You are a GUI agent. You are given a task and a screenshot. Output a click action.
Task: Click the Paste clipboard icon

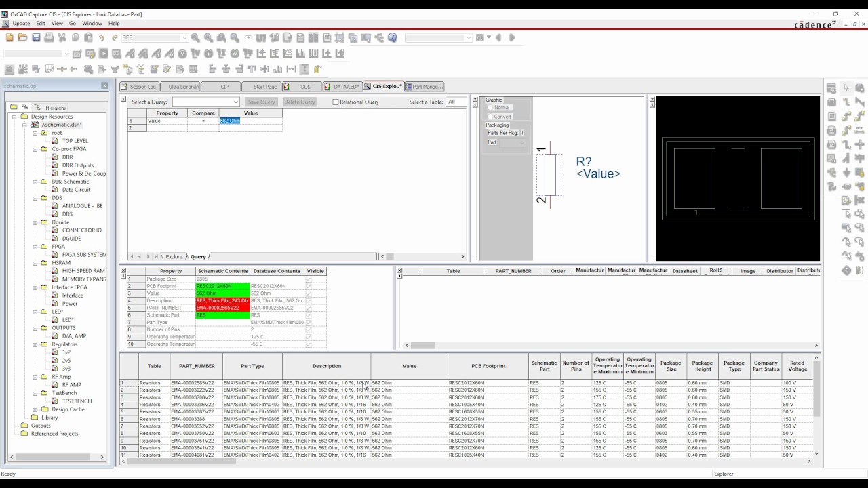(x=88, y=38)
